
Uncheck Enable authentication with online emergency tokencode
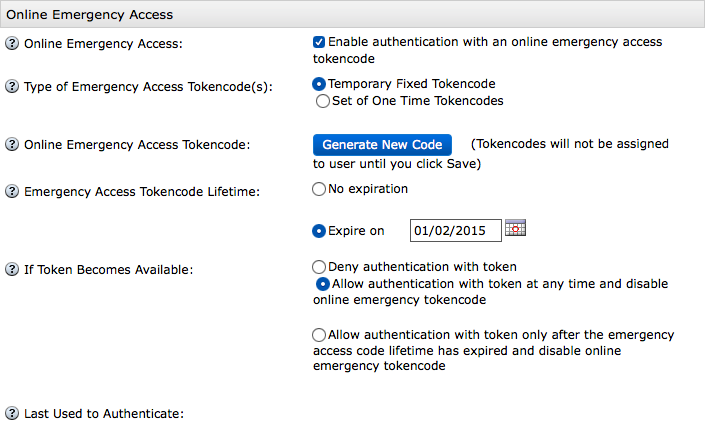click(x=319, y=42)
